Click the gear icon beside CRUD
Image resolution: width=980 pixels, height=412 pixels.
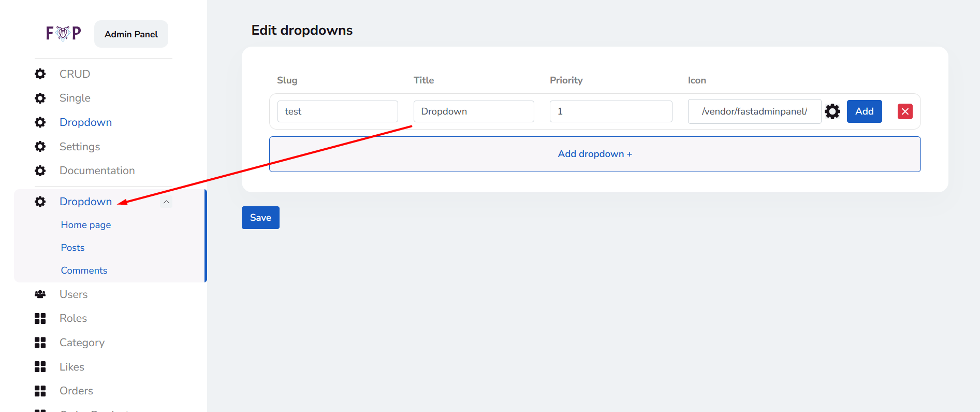pyautogui.click(x=40, y=74)
